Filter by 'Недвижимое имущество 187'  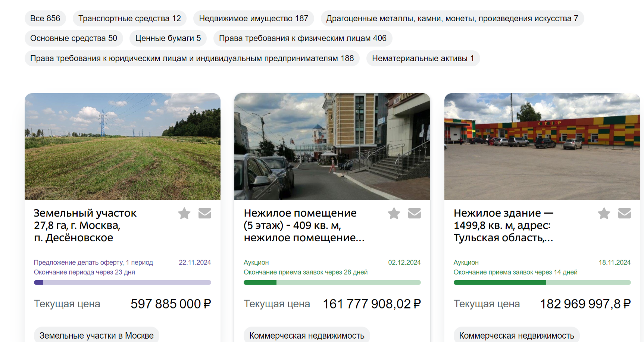pyautogui.click(x=253, y=18)
